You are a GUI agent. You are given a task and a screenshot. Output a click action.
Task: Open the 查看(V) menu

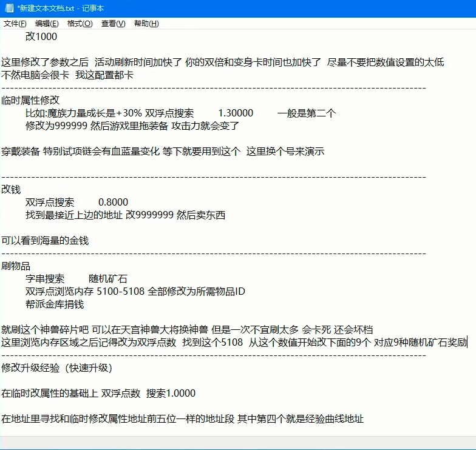(x=113, y=24)
